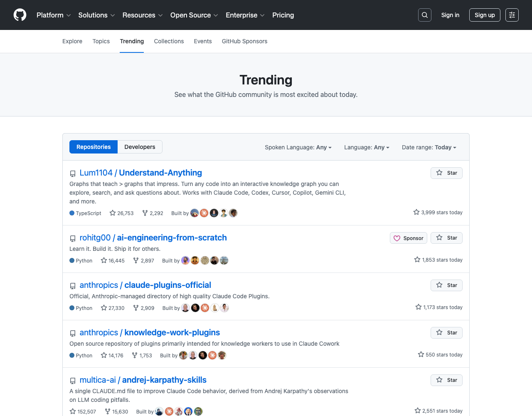Open Lum1104 / Understand-Anything repository link
532x416 pixels.
click(x=141, y=173)
